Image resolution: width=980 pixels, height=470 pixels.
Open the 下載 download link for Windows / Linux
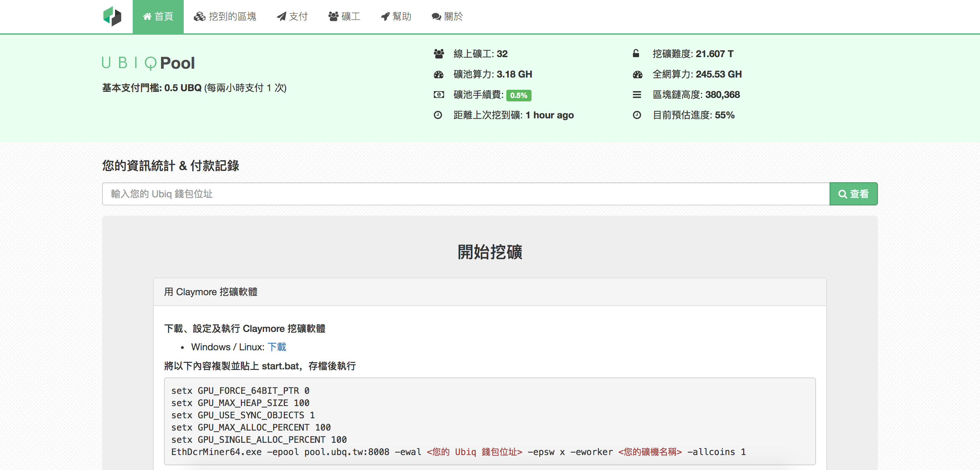click(277, 347)
